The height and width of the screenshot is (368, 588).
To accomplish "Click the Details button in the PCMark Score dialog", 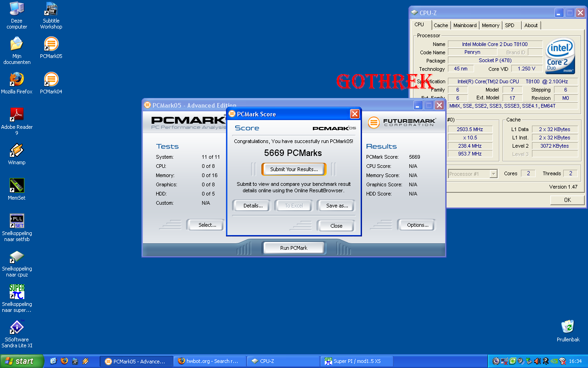I will coord(253,206).
